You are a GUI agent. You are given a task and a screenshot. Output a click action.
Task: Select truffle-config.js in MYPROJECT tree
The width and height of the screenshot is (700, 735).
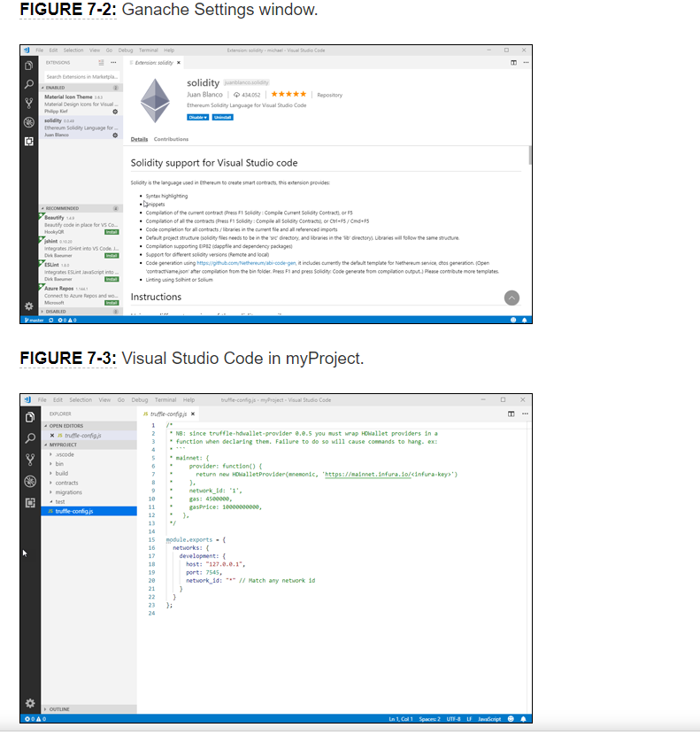tap(89, 511)
